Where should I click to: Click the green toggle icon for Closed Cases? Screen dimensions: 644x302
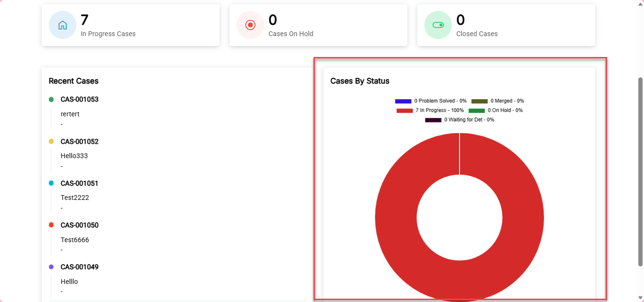click(438, 25)
